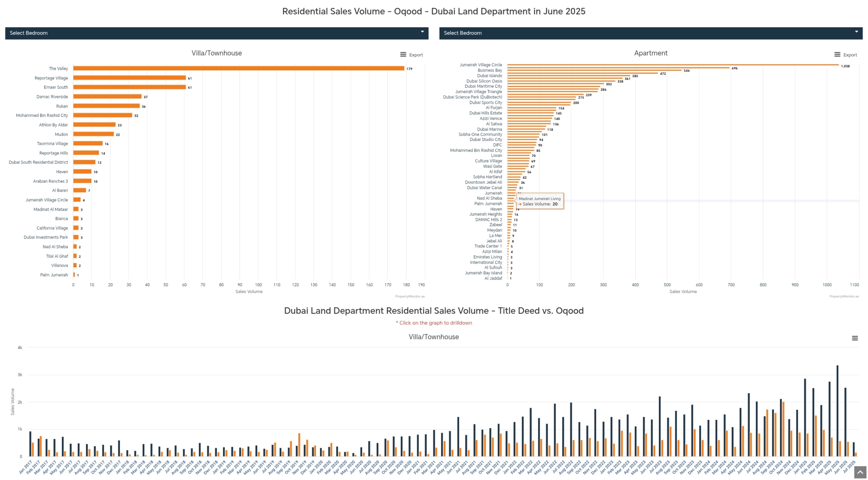
Task: Click the right dropdown caret arrow
Action: (x=856, y=32)
